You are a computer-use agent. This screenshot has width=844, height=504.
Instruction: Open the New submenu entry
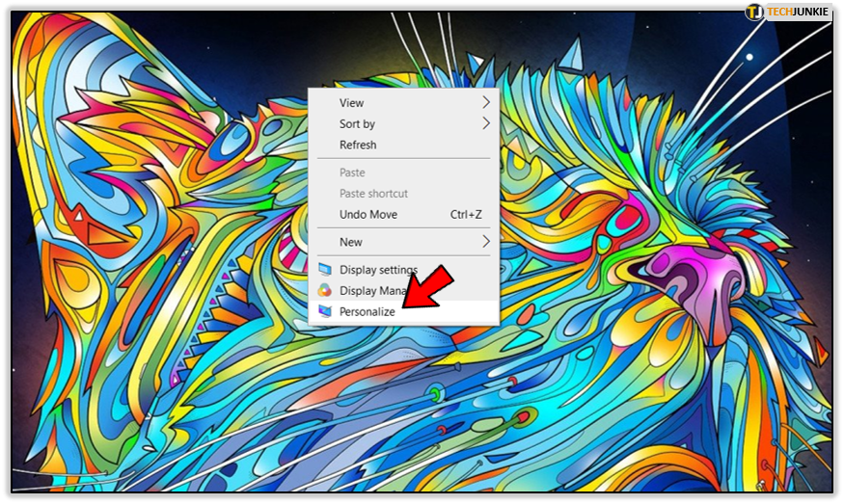pos(404,242)
